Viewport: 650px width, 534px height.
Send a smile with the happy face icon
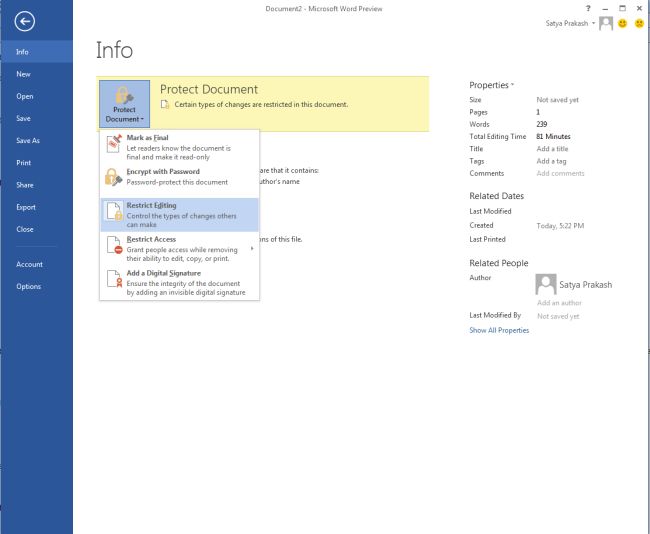[x=622, y=24]
